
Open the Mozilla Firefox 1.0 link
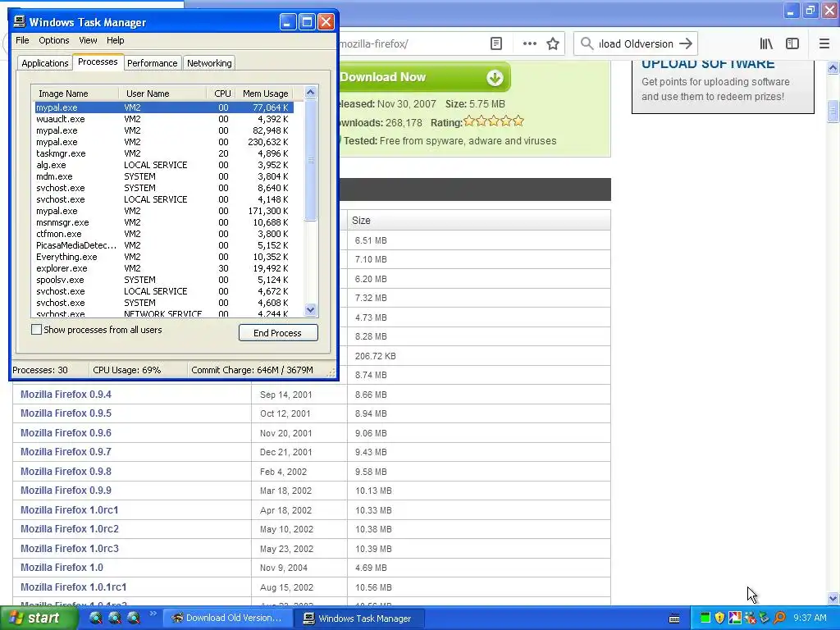(x=62, y=568)
